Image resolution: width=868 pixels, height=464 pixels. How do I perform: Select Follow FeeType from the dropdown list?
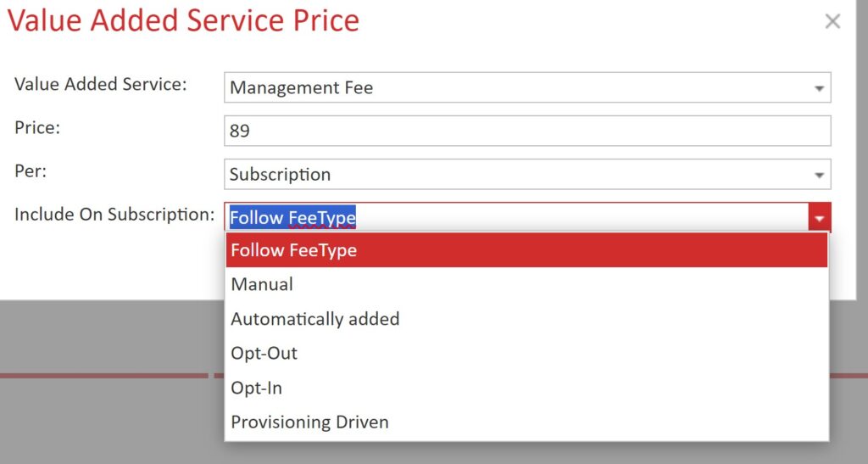point(294,251)
